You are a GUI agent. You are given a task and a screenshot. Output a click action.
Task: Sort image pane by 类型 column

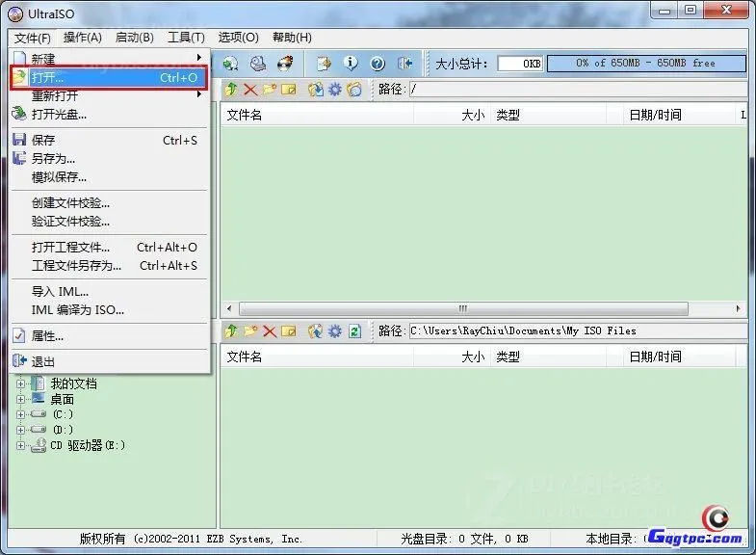pyautogui.click(x=548, y=115)
